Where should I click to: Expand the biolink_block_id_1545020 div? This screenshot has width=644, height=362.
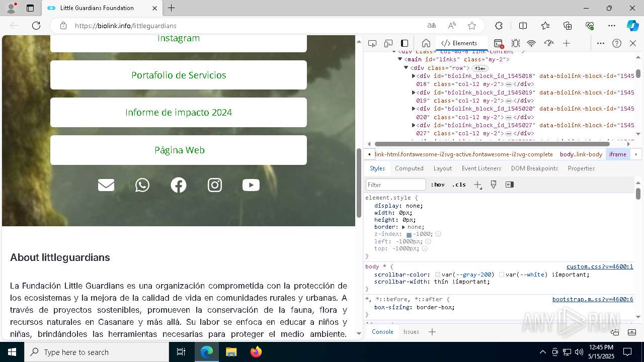(414, 109)
